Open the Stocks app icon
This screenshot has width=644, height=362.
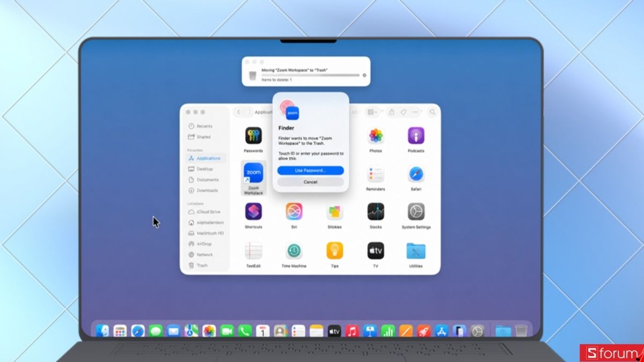pos(376,211)
